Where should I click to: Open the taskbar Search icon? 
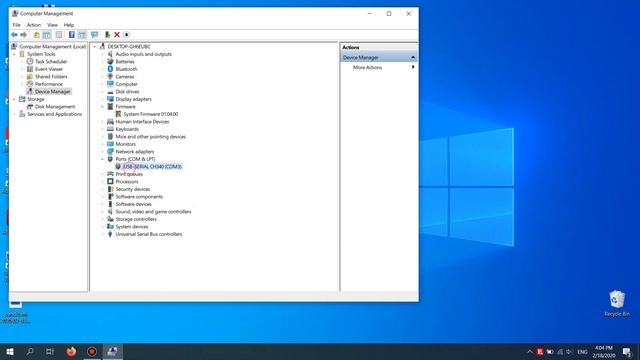(x=30, y=351)
